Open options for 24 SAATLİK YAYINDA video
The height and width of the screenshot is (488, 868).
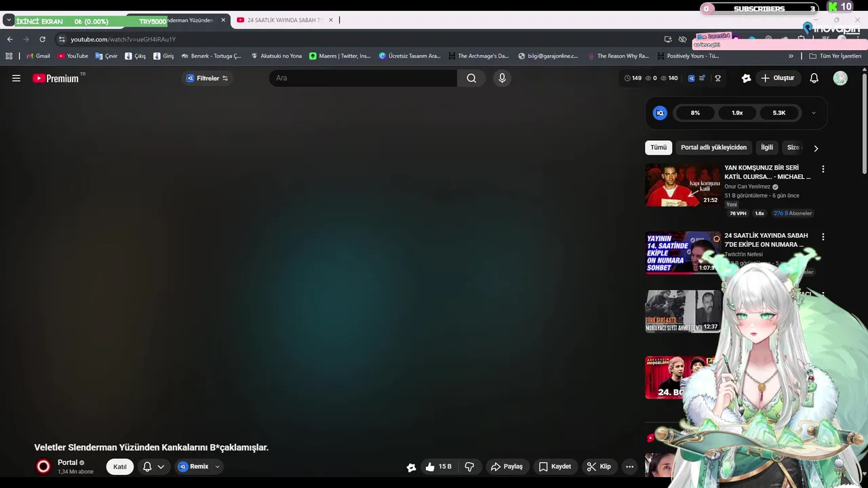point(823,237)
